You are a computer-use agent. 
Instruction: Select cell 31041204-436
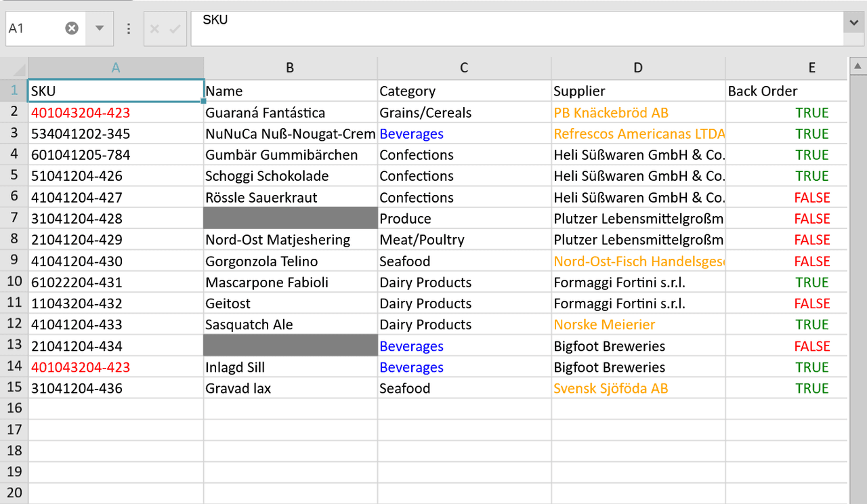tap(116, 388)
